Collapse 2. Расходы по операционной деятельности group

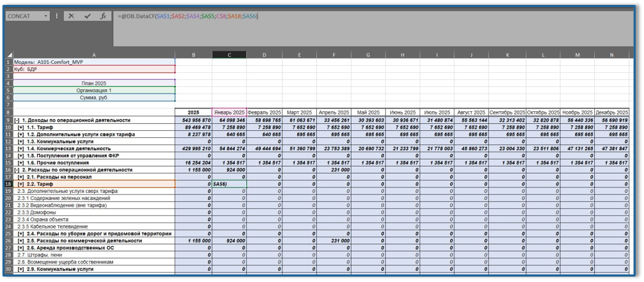click(17, 170)
